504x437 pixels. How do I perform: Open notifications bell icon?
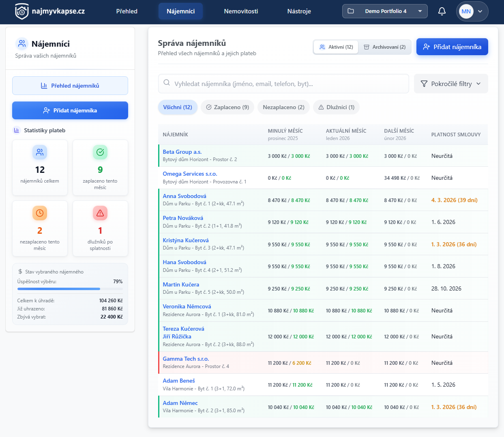pyautogui.click(x=442, y=11)
